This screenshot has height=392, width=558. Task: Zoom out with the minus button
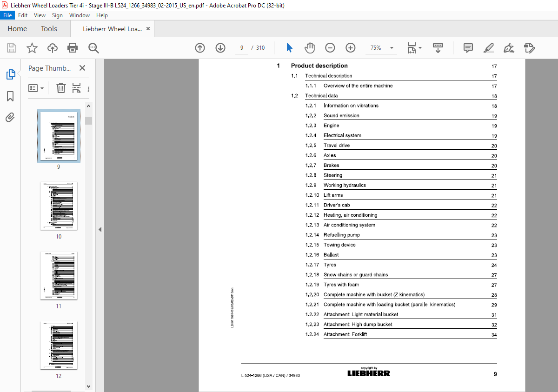[330, 47]
